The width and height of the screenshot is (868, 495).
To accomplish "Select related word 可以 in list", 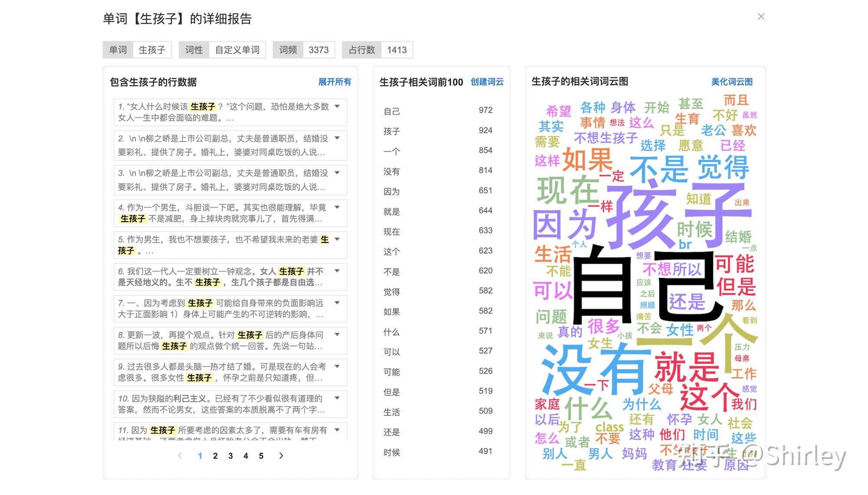I will (x=391, y=352).
